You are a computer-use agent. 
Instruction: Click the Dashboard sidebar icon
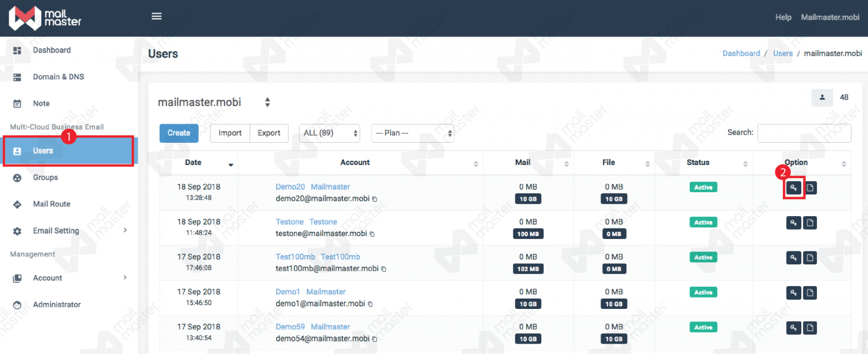coord(17,50)
